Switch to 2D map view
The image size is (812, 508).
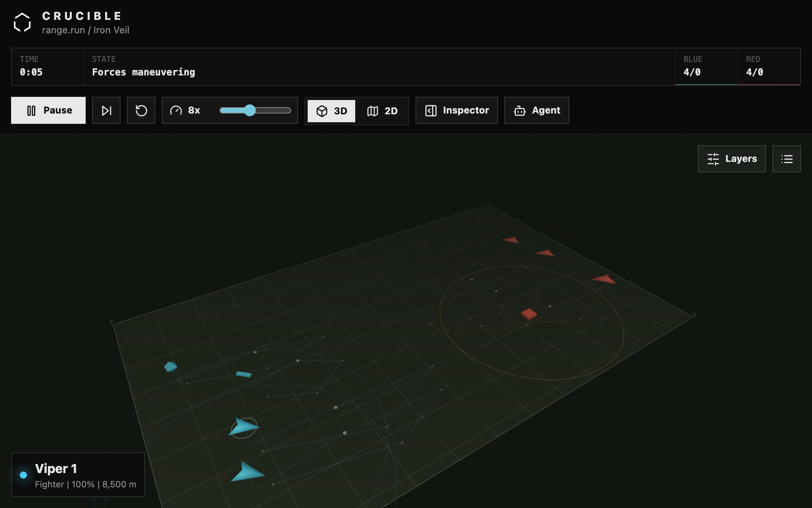tap(382, 111)
